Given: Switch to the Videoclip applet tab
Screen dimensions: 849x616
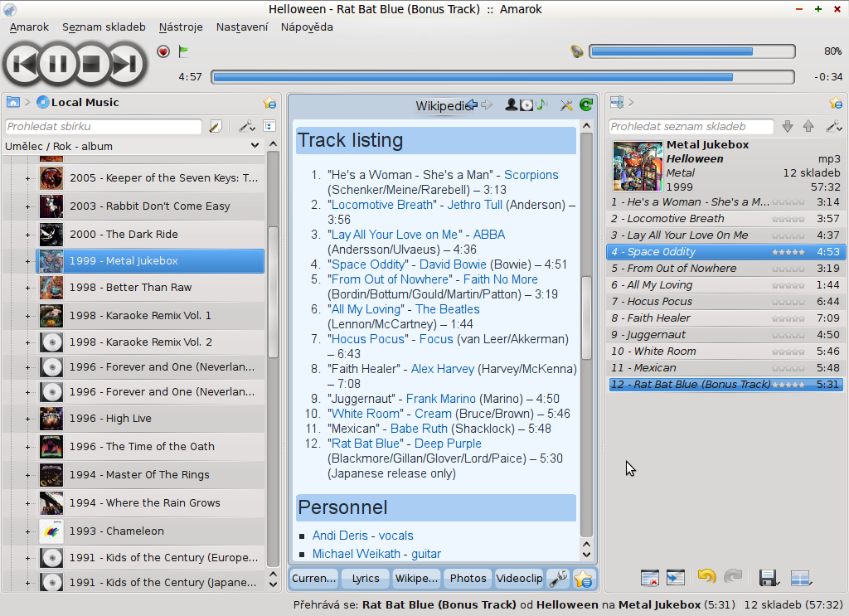Looking at the screenshot, I should [519, 578].
